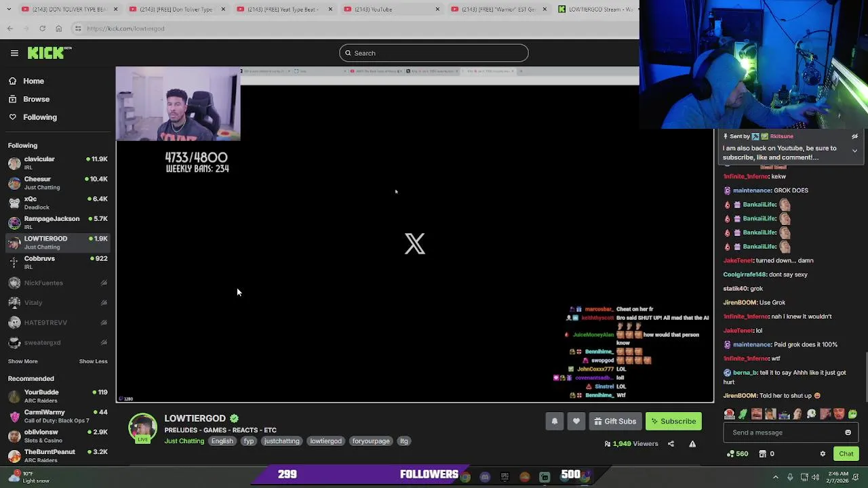Open taskbar weather widget Light snow

coord(27,477)
